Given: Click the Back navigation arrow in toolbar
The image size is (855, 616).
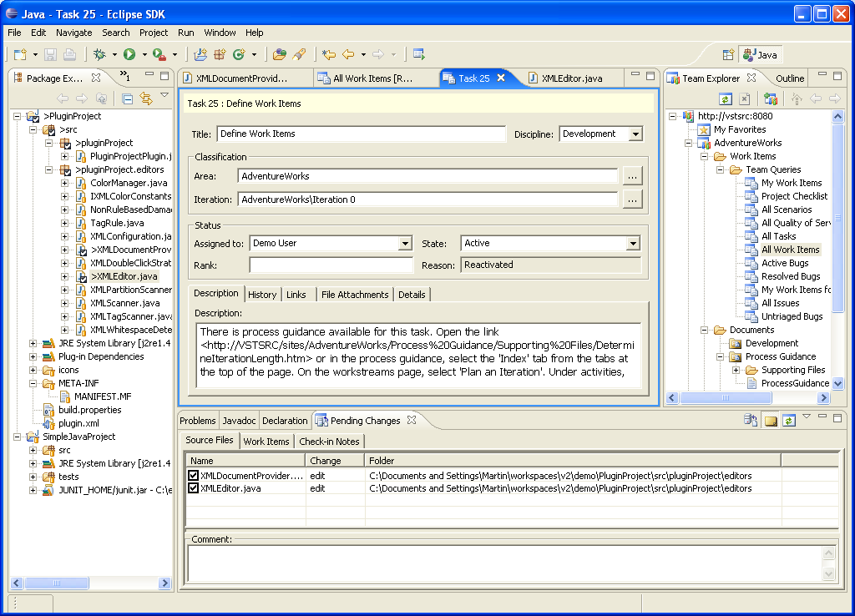Looking at the screenshot, I should 348,54.
